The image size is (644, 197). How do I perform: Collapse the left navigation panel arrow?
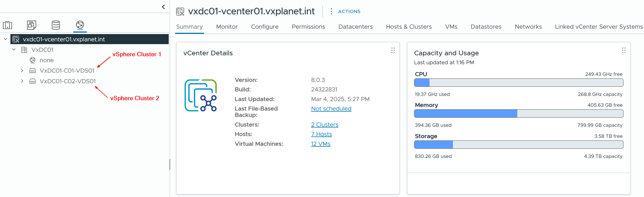[x=164, y=7]
